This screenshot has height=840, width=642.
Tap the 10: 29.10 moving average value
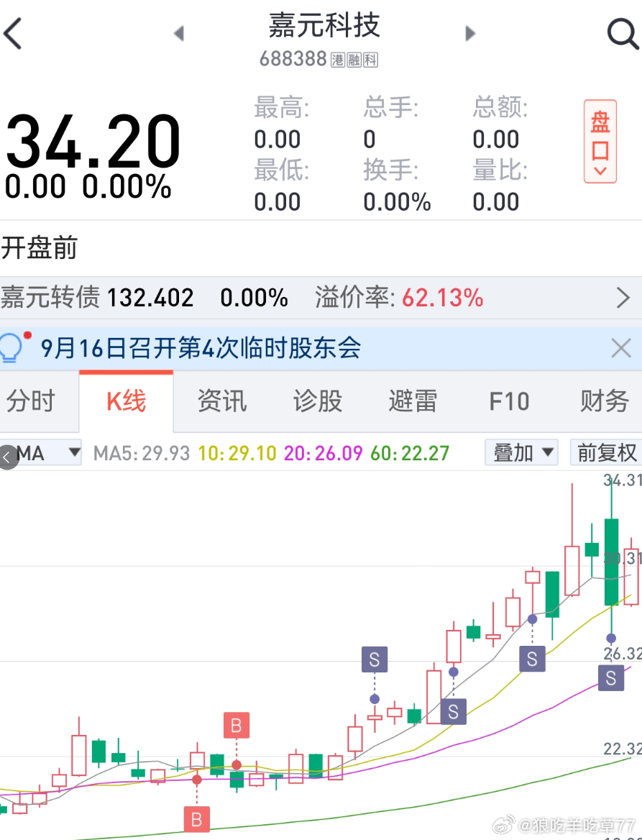click(237, 454)
